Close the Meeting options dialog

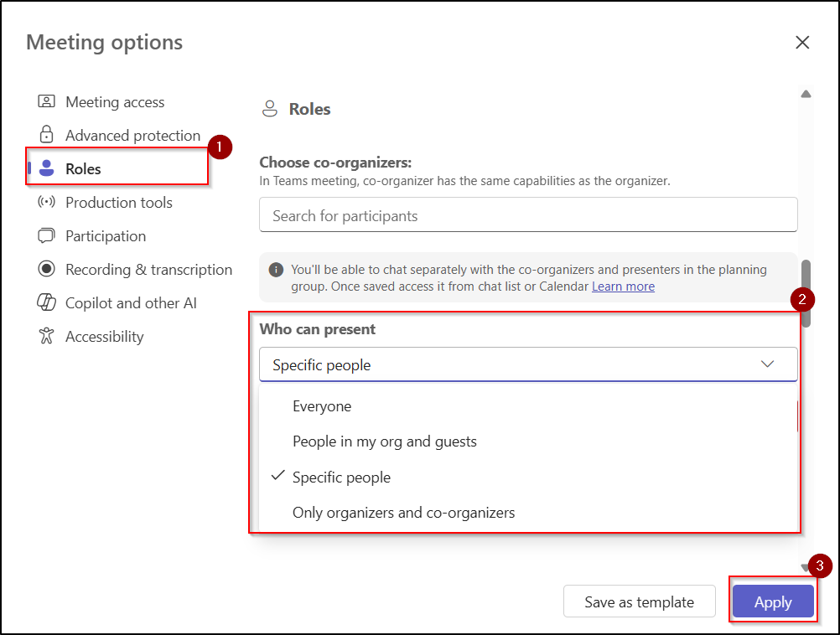[x=802, y=42]
